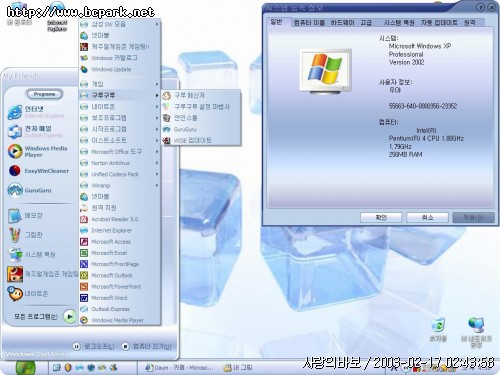This screenshot has width=500, height=375.
Task: Select 구루구루 설정 마법사 entry
Action: 201,107
